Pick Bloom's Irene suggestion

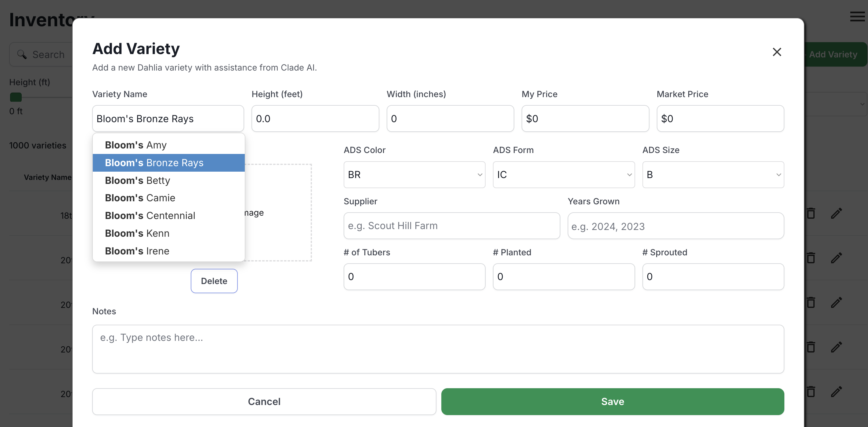pos(137,251)
